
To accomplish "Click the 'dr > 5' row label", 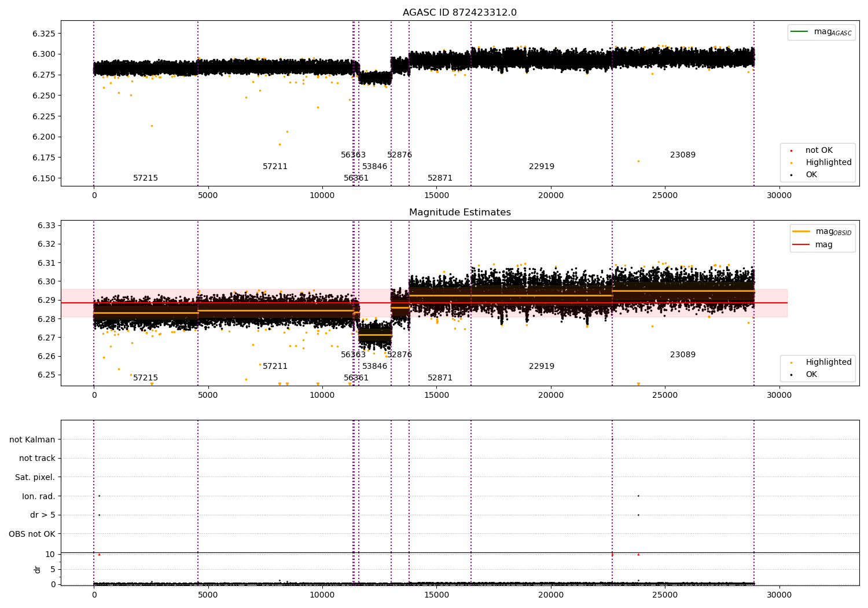I will pos(43,515).
